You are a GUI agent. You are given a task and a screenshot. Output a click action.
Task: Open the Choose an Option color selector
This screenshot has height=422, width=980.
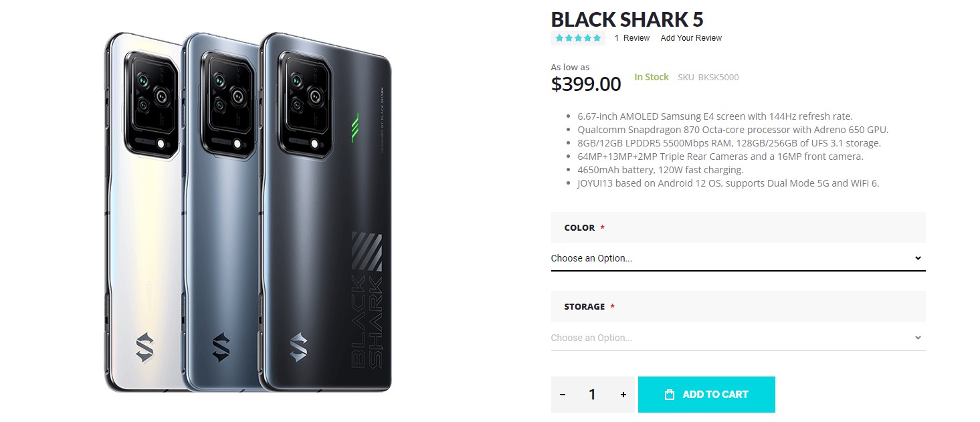736,257
